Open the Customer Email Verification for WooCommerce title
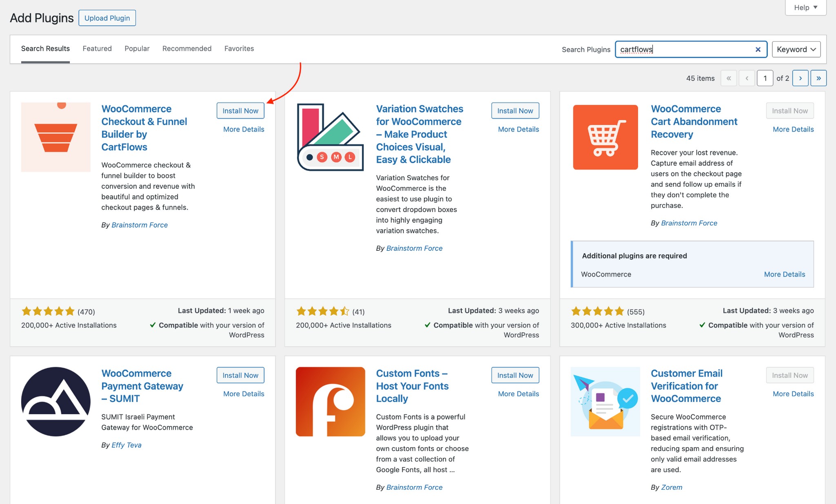The height and width of the screenshot is (504, 836). [686, 386]
